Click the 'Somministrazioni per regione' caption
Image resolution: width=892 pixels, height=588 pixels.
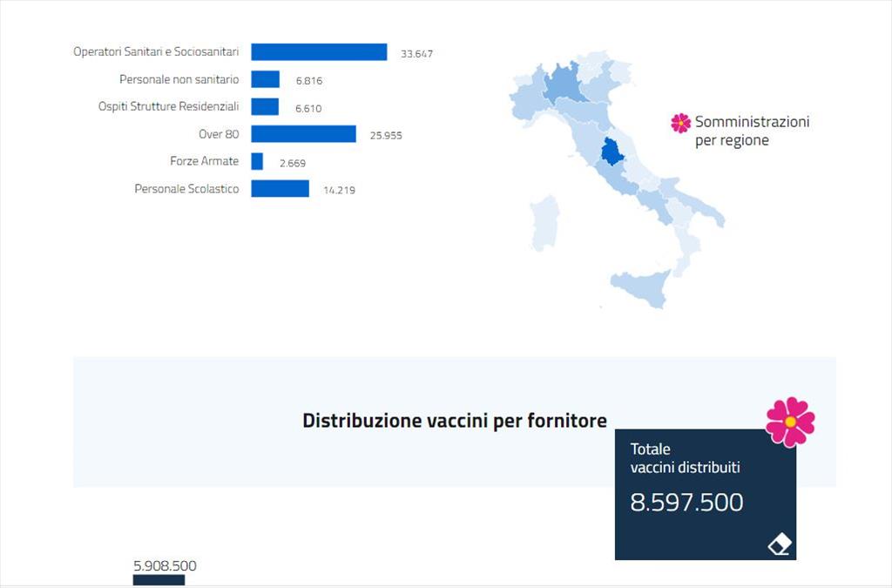click(752, 131)
